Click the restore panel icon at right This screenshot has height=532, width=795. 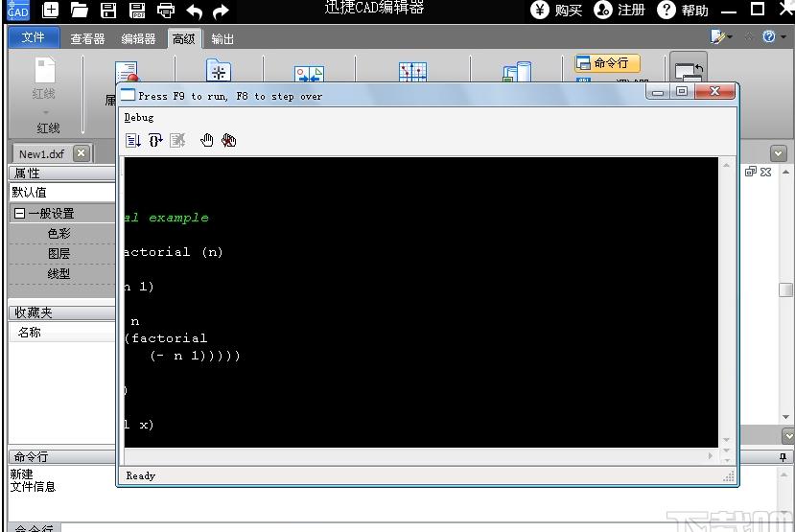pyautogui.click(x=751, y=172)
